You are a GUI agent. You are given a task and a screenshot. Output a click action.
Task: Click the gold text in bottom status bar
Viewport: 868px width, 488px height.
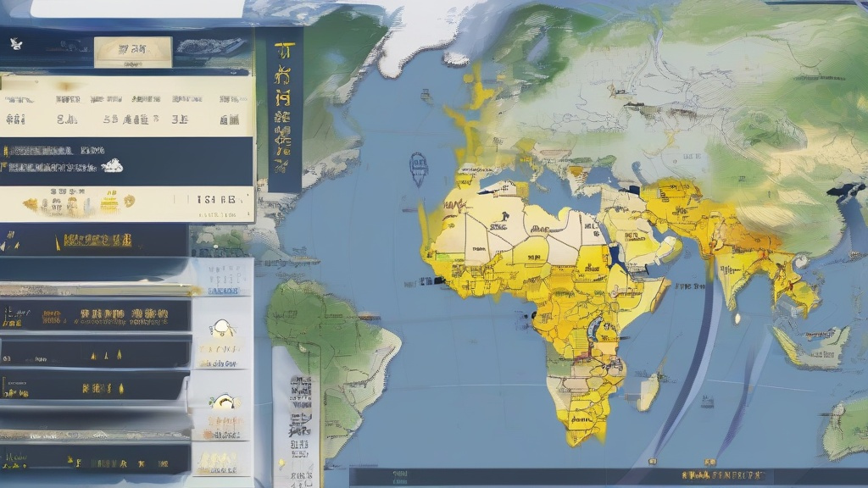[x=721, y=476]
